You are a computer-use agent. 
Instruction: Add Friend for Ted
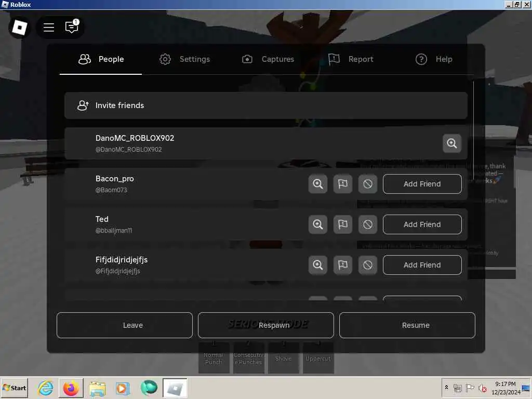[422, 224]
